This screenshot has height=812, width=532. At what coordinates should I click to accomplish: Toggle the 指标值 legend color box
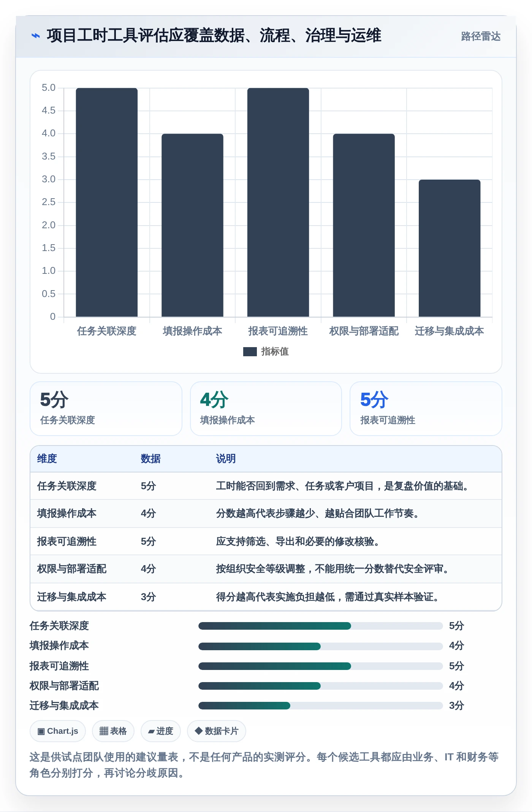point(250,352)
